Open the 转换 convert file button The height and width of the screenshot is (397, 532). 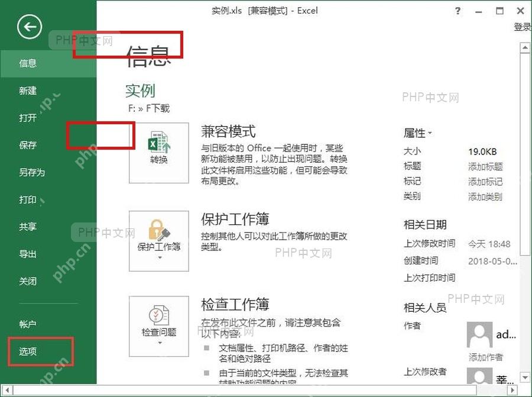pyautogui.click(x=159, y=153)
